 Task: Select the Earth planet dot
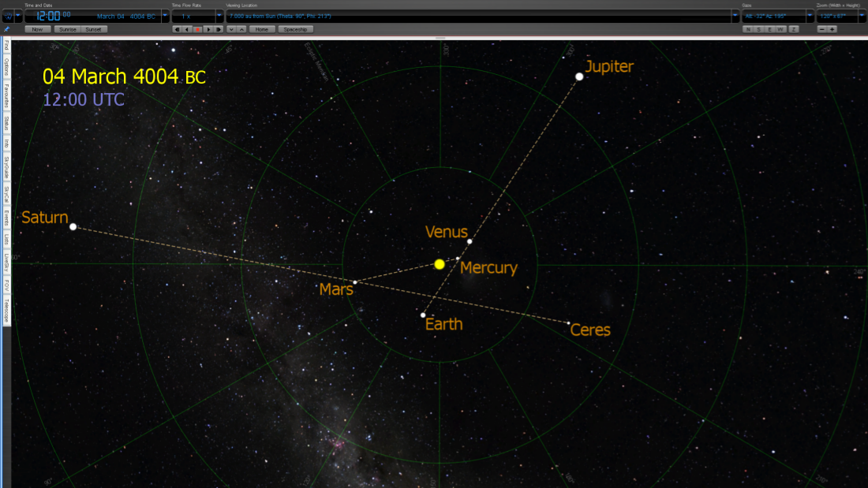[x=423, y=315]
